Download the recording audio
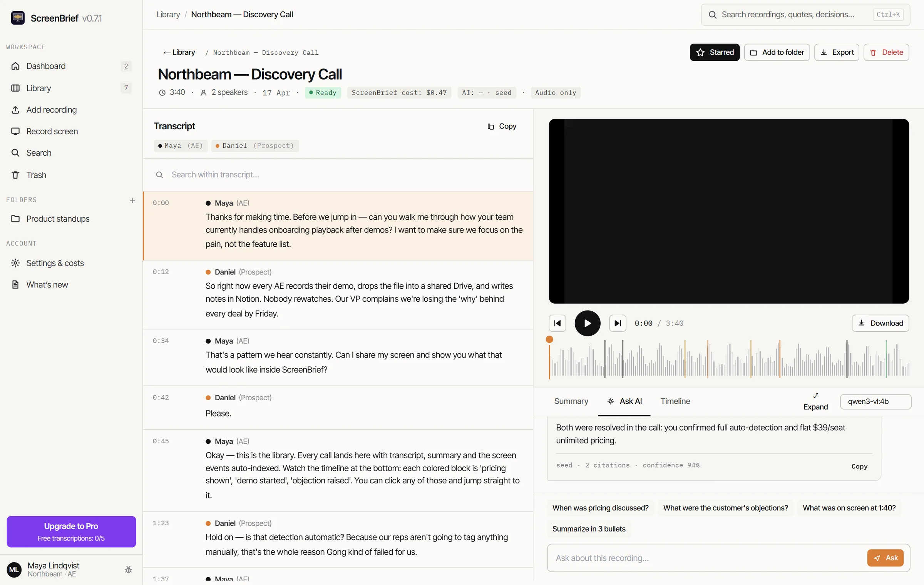Viewport: 924px width, 585px height. coord(880,323)
